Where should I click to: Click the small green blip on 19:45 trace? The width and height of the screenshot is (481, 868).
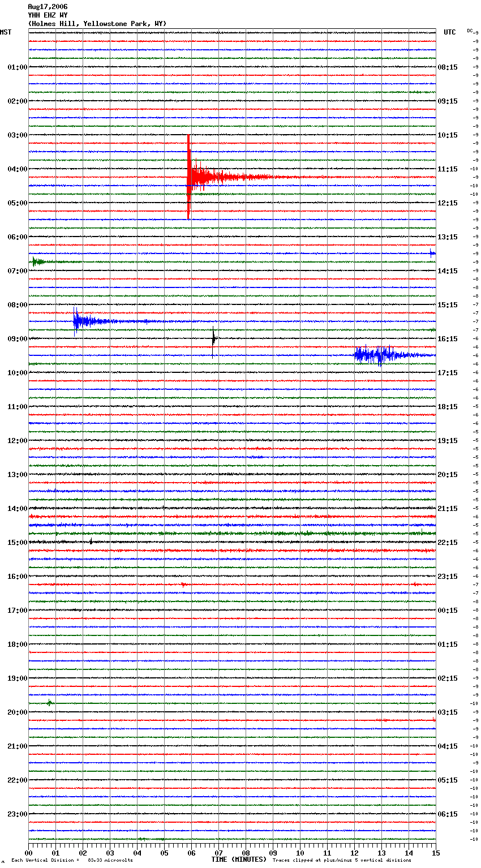pos(50,703)
